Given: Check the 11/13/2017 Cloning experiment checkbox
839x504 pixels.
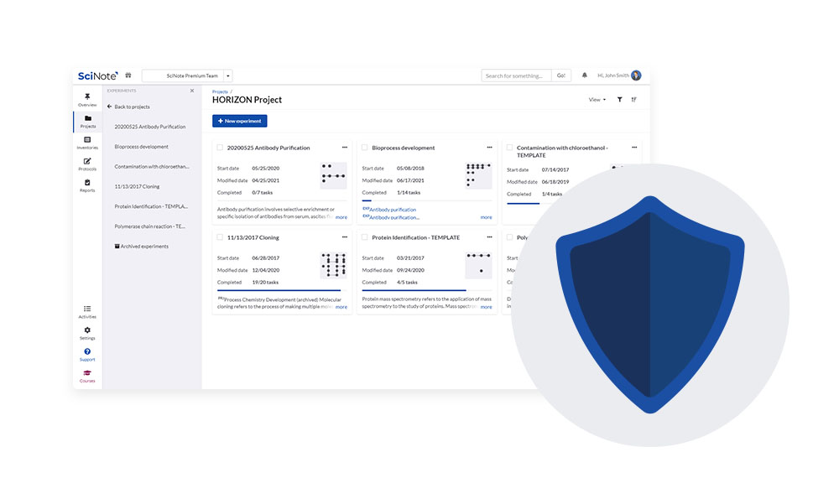Looking at the screenshot, I should pos(220,237).
